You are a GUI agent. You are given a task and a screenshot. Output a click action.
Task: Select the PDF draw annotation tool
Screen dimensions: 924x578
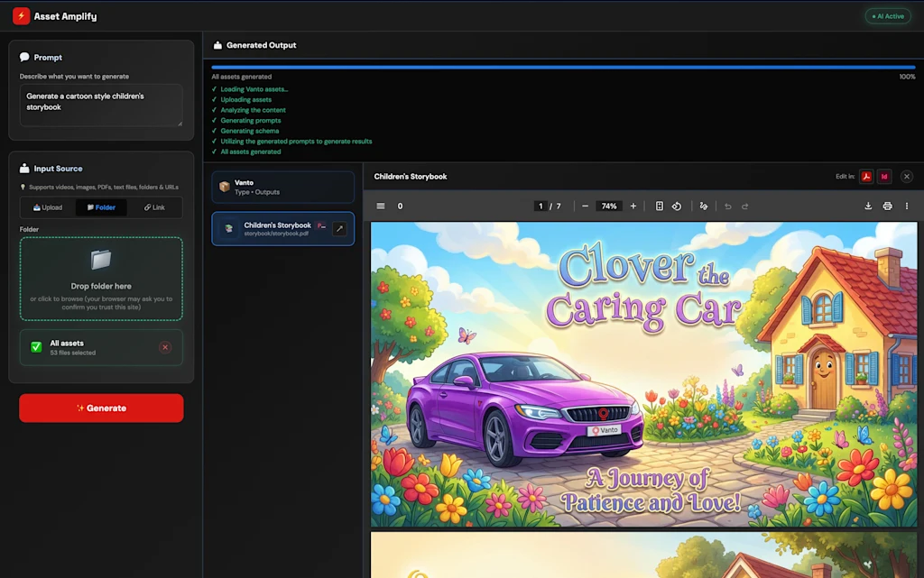pos(704,206)
